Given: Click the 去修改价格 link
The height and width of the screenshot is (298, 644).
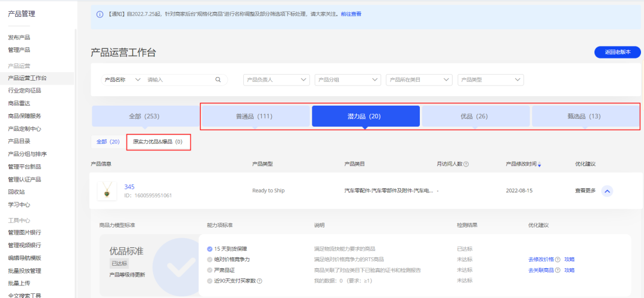Looking at the screenshot, I should (x=541, y=260).
